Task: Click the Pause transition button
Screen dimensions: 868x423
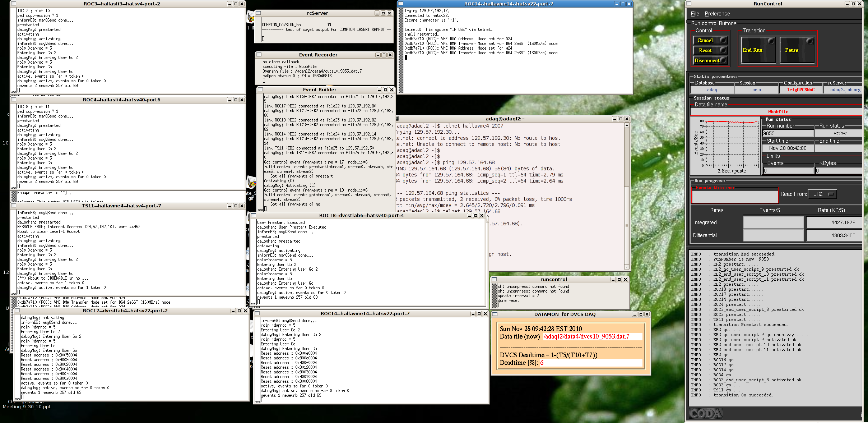Action: click(x=797, y=50)
